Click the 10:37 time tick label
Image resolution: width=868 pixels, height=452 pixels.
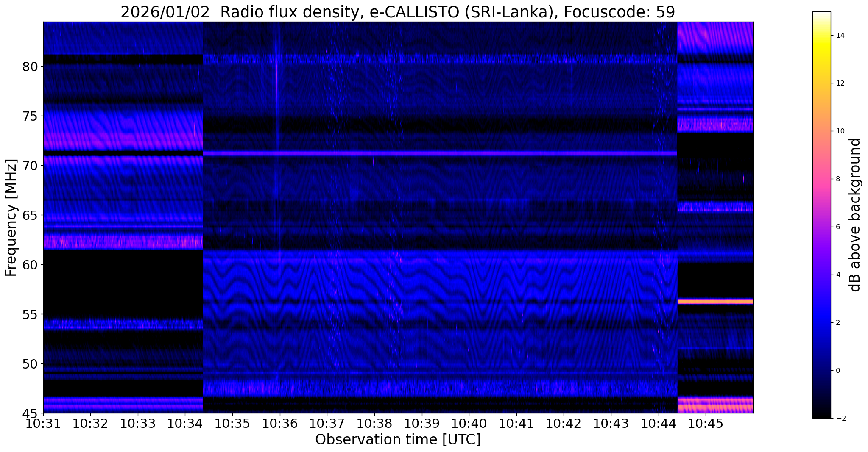pyautogui.click(x=327, y=423)
